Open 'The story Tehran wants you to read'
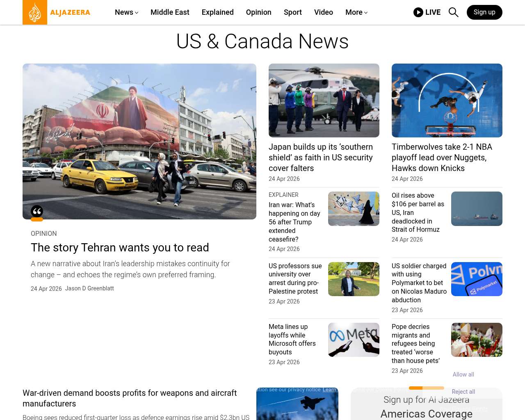 (120, 248)
